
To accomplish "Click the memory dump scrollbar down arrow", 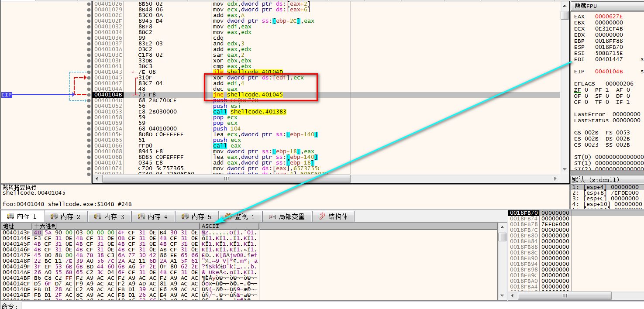I will pyautogui.click(x=502, y=297).
